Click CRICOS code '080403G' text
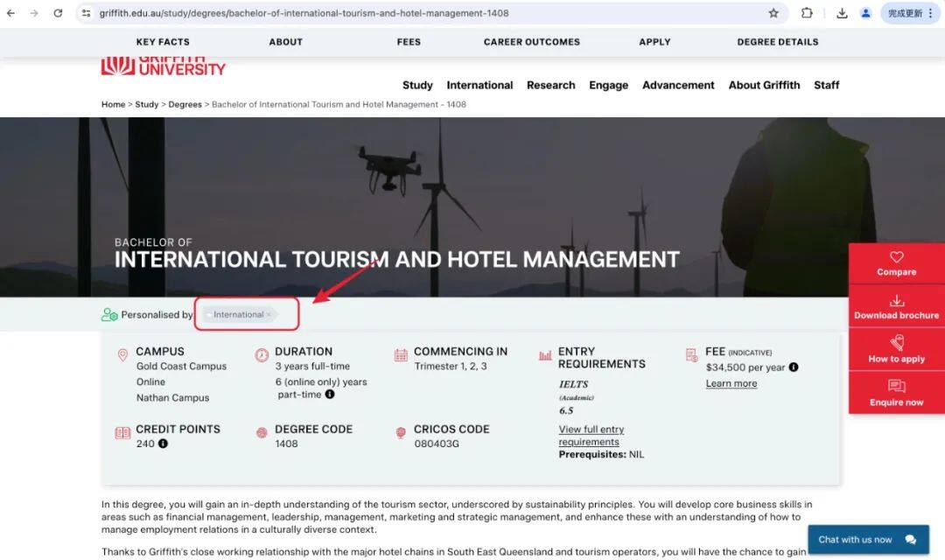Image resolution: width=945 pixels, height=560 pixels. (437, 444)
